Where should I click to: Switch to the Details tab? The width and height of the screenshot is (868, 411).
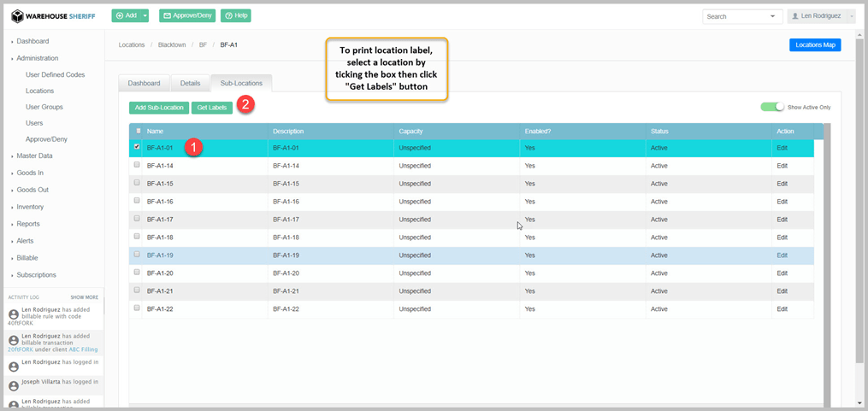[190, 83]
